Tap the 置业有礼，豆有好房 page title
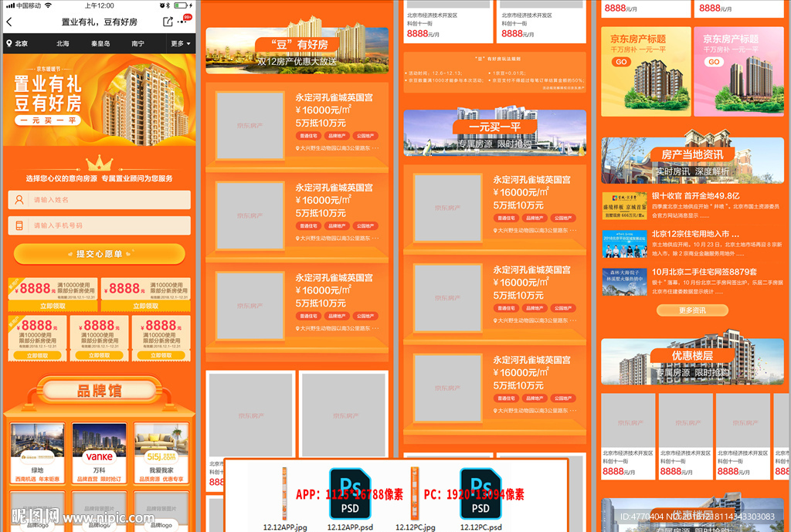The width and height of the screenshot is (791, 532). pos(100,22)
